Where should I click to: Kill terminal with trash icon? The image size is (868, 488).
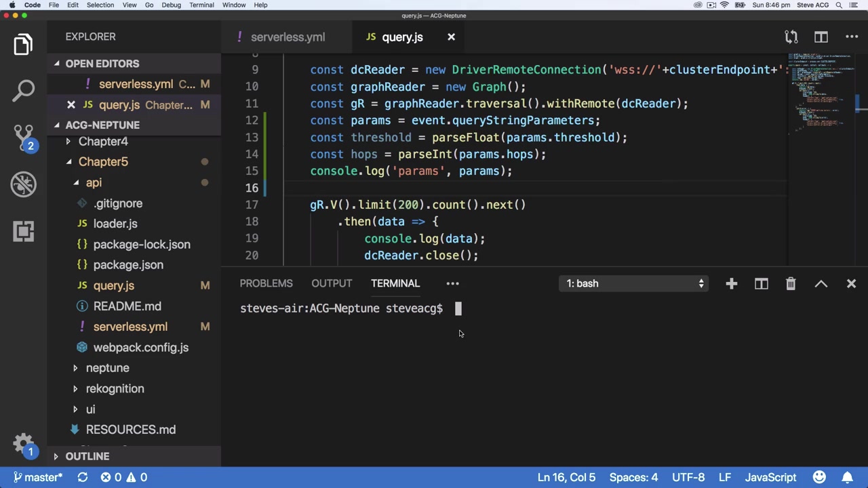(791, 284)
